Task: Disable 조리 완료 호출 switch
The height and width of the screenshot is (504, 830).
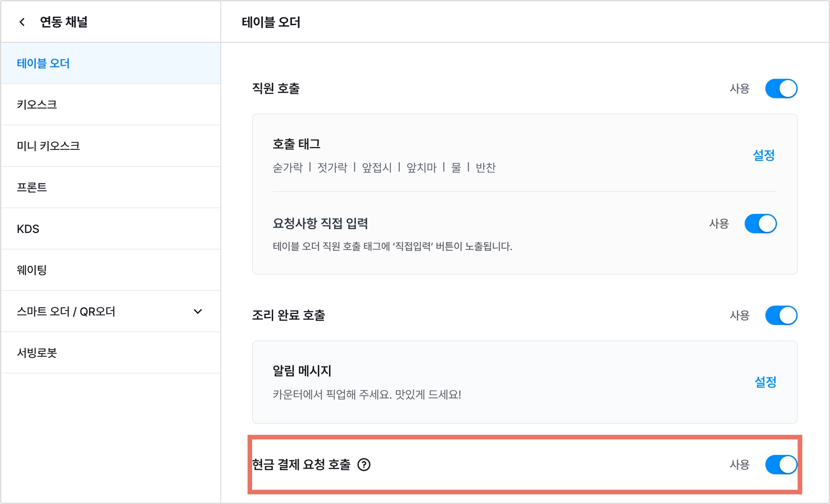Action: click(x=781, y=315)
